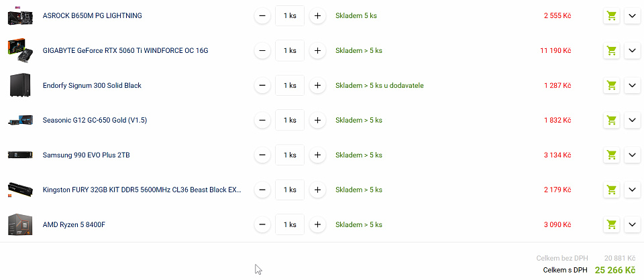
Task: Add ASROCK B650M PG LIGHTNING to cart
Action: point(612,16)
